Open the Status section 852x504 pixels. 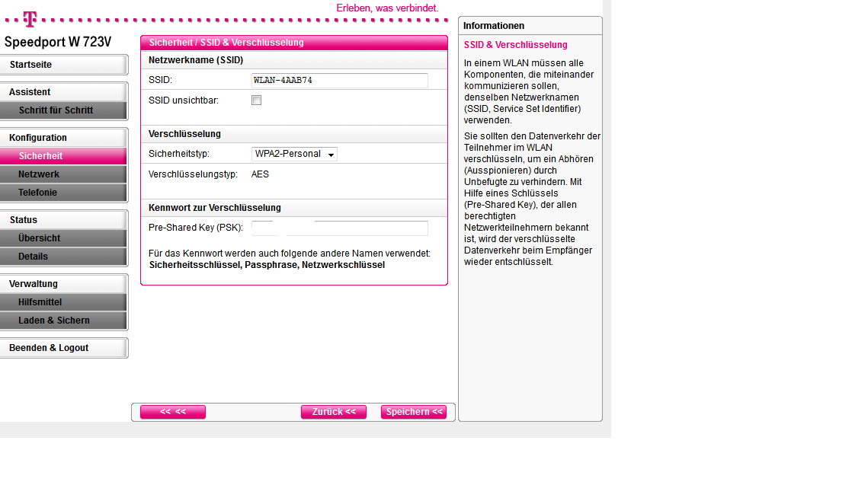tap(63, 220)
